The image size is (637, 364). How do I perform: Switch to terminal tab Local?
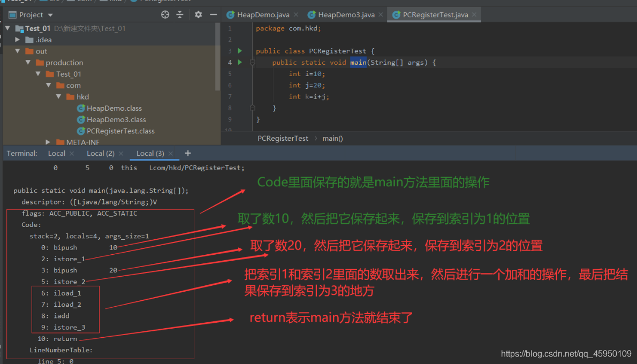coord(56,153)
